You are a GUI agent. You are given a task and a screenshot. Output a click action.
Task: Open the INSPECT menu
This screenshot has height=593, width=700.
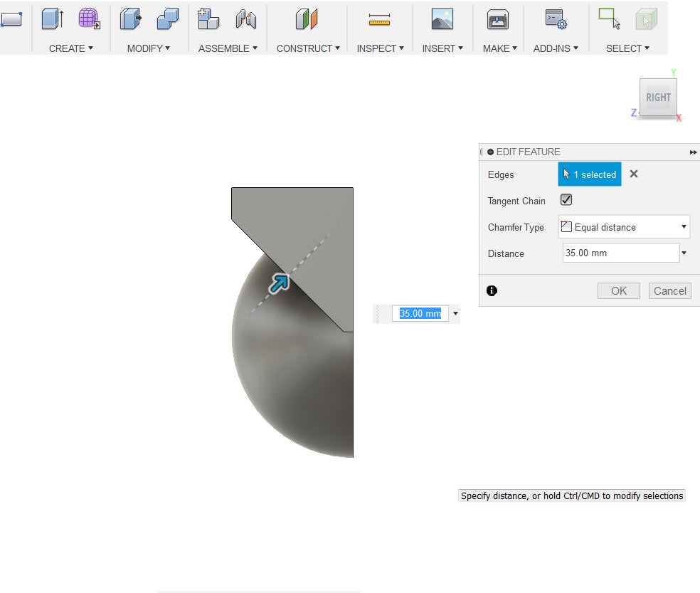[x=380, y=48]
